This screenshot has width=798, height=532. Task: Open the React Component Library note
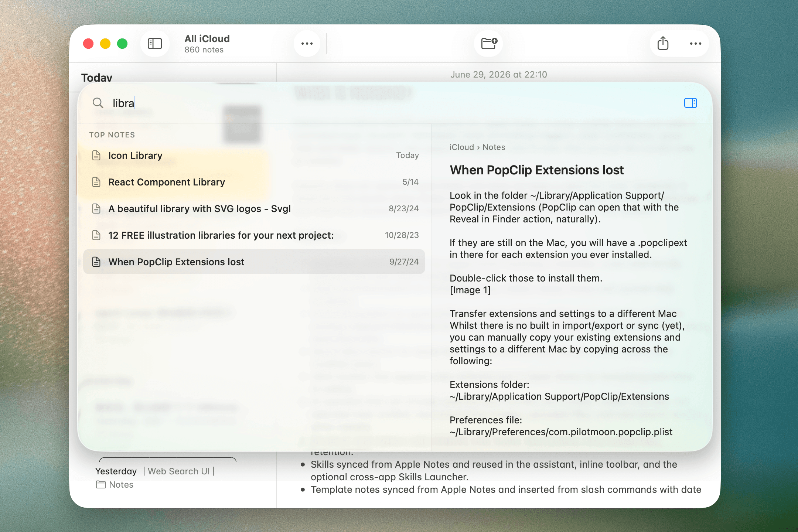click(x=254, y=182)
